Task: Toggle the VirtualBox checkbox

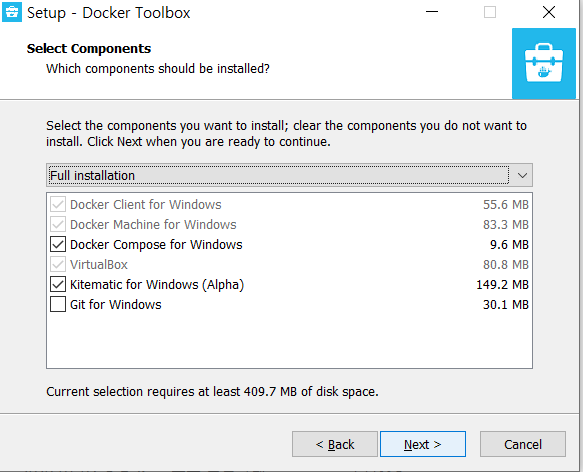Action: coord(58,264)
